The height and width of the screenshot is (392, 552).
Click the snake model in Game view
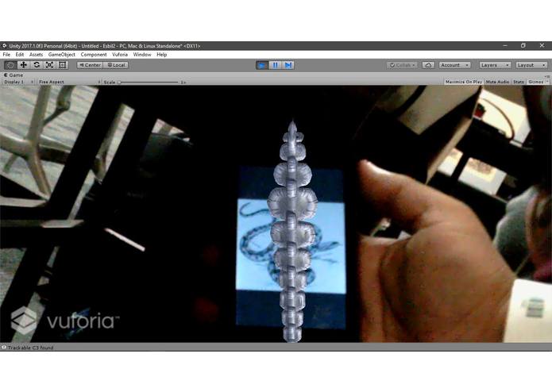(x=292, y=232)
